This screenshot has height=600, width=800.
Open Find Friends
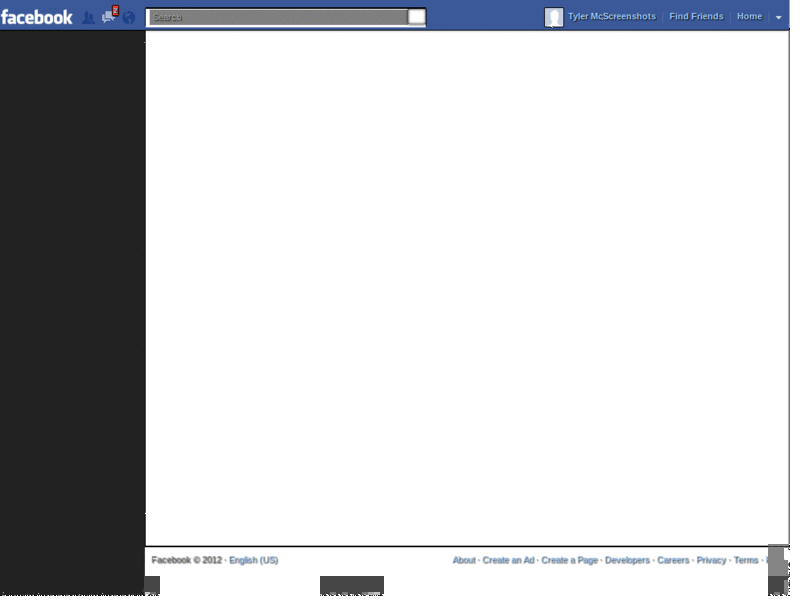[x=696, y=16]
